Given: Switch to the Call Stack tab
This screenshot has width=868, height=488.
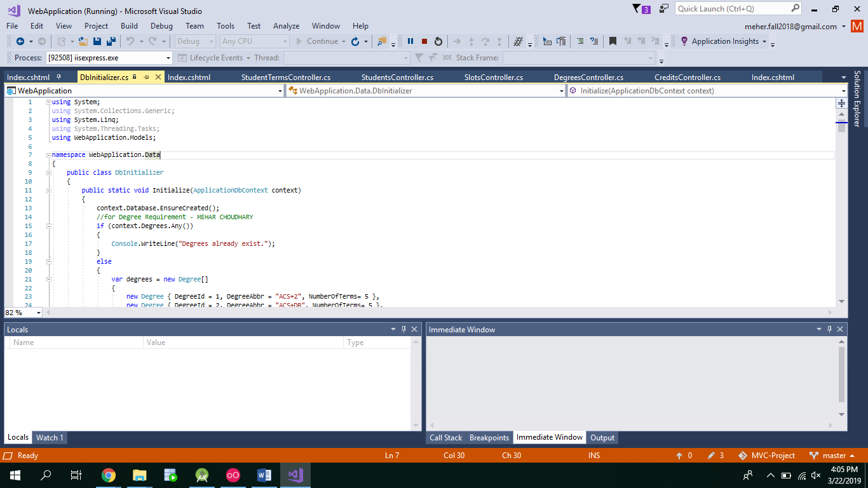Looking at the screenshot, I should click(x=445, y=437).
